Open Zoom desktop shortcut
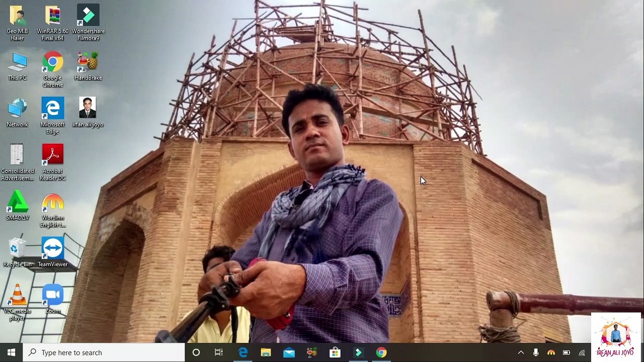644x362 pixels. coord(53,300)
